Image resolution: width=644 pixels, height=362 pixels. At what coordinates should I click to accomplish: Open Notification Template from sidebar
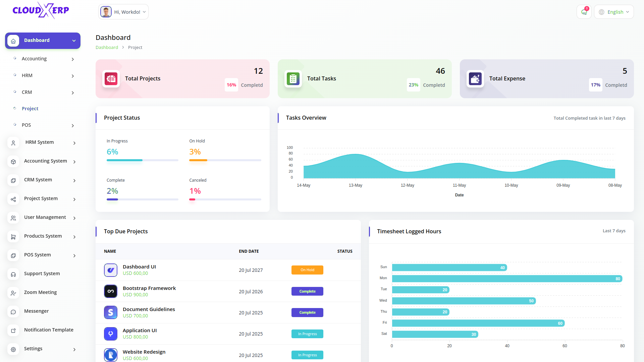[x=49, y=330]
